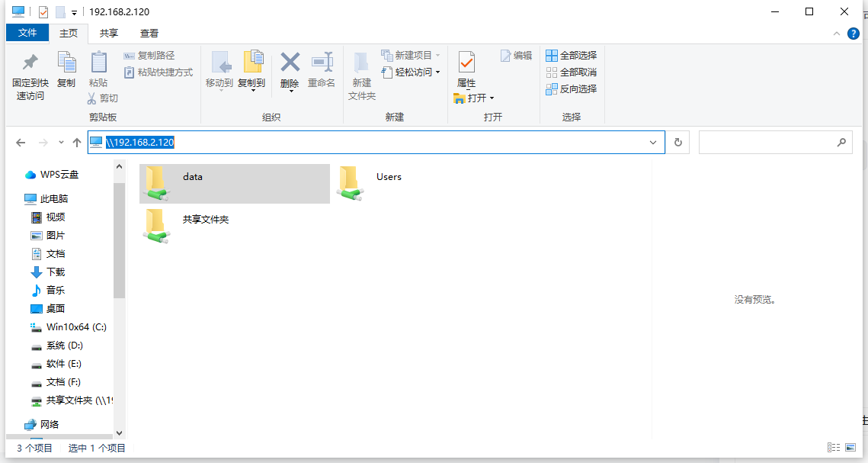Switch to the 查看 view tab

[x=149, y=34]
